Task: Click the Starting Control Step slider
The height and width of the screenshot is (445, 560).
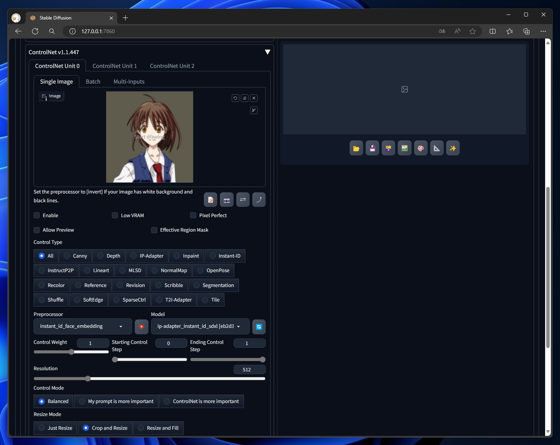Action: click(x=149, y=360)
